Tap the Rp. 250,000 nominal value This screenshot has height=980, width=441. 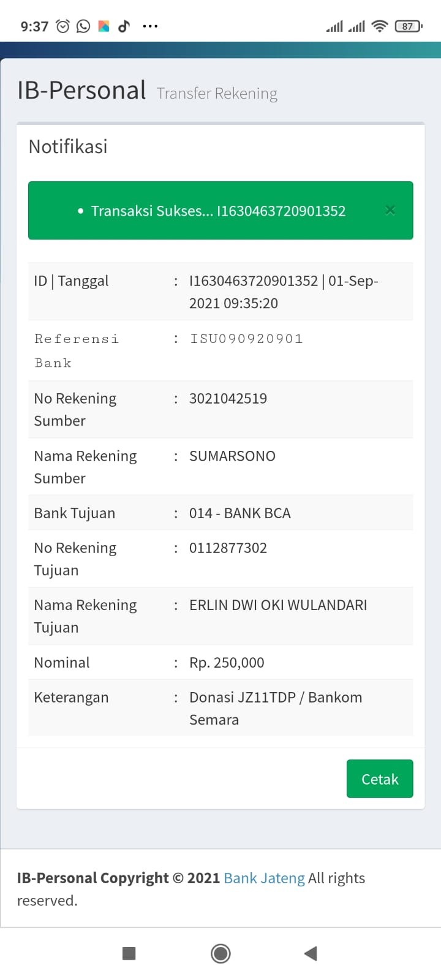pyautogui.click(x=227, y=663)
